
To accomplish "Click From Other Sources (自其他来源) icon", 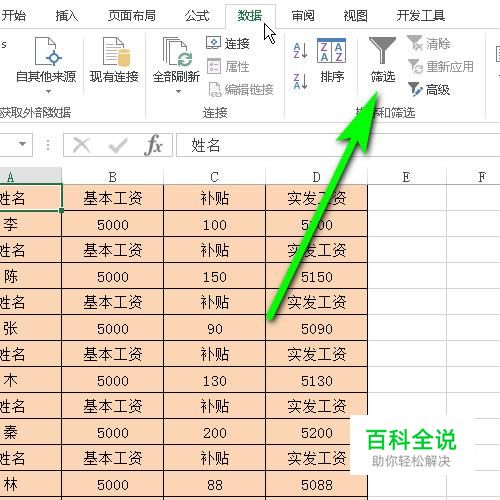I will tap(48, 52).
